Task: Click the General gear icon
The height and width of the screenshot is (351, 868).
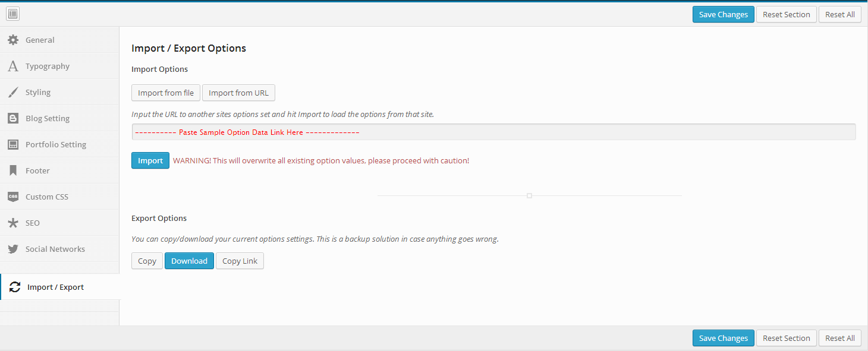Action: point(13,40)
